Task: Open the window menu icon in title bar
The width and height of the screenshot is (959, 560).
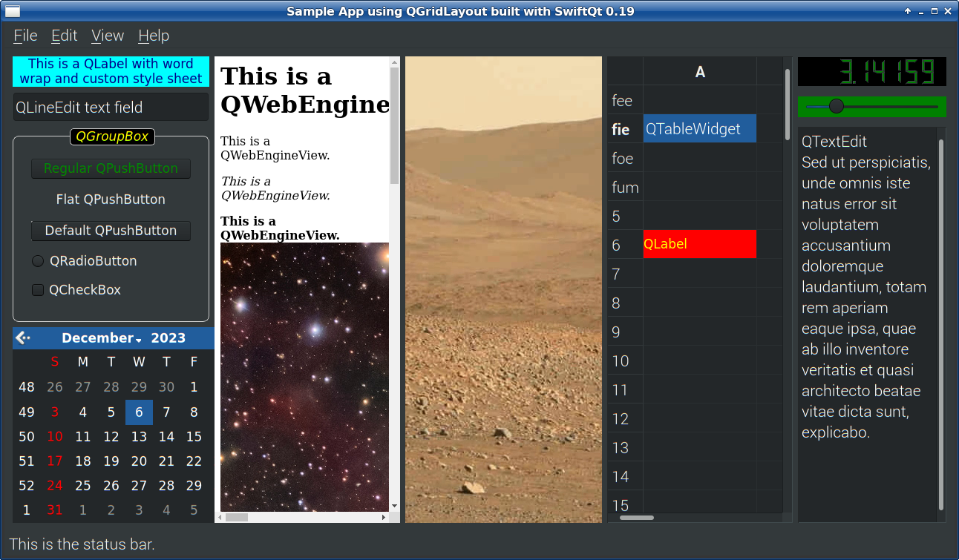Action: 13,11
